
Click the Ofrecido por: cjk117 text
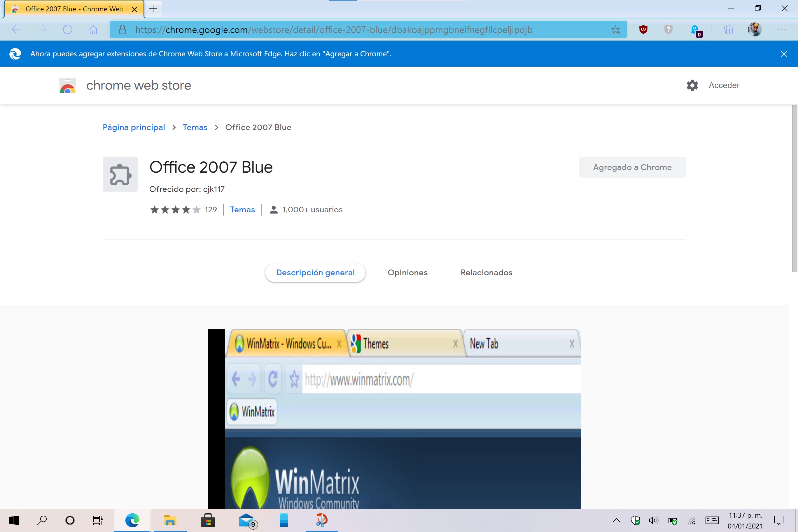(187, 189)
